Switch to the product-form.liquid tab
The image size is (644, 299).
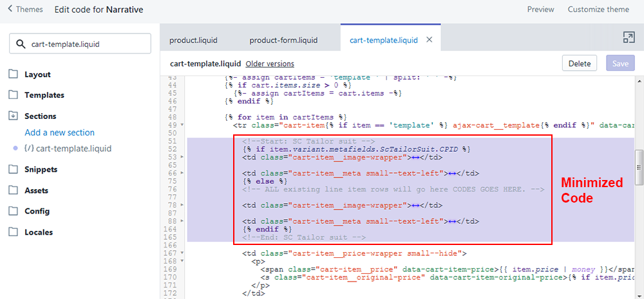283,40
